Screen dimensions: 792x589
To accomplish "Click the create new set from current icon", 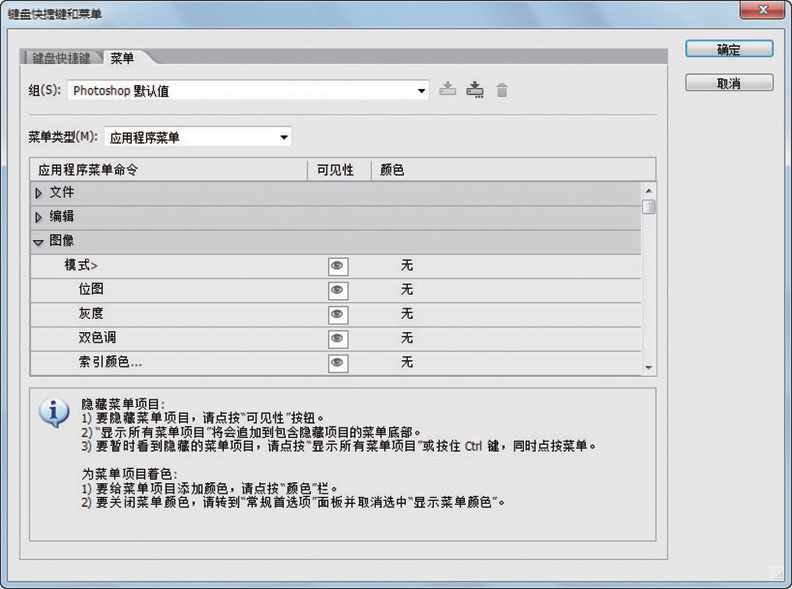I will (475, 90).
